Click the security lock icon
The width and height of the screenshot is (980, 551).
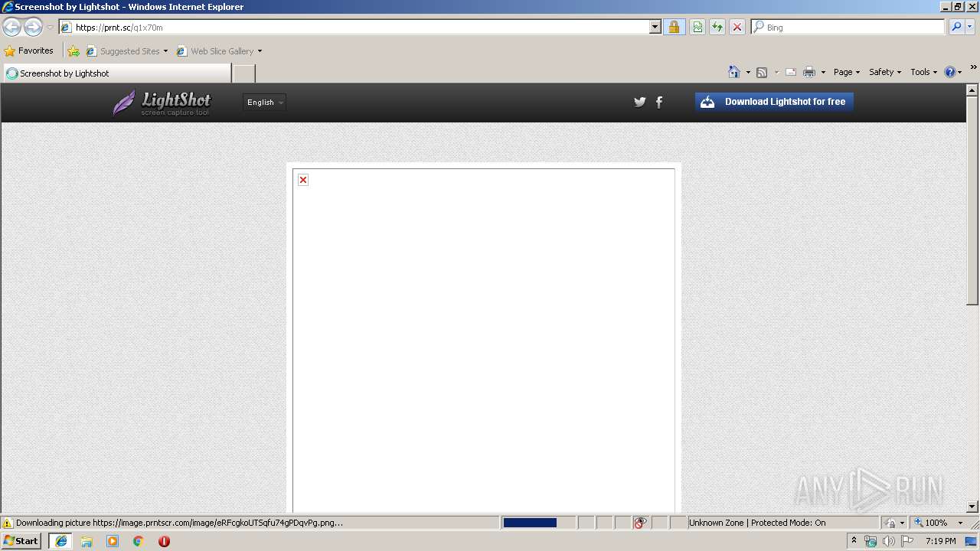(x=674, y=28)
